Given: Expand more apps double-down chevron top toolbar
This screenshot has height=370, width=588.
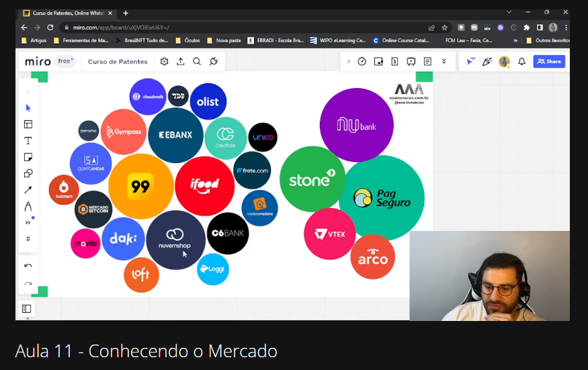Looking at the screenshot, I should tap(444, 62).
